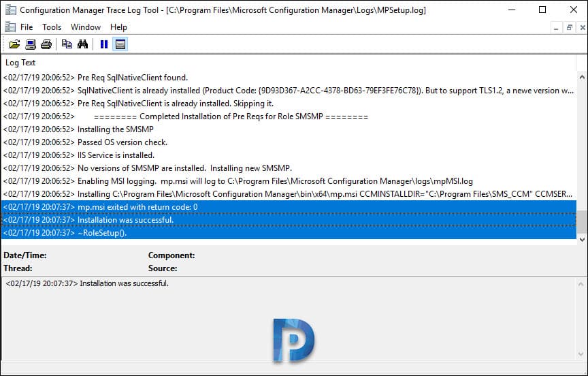Screen dimensions: 588x376
Task: Select line 'SqlNativeClient is already installed (Product Code'
Action: tap(289, 91)
